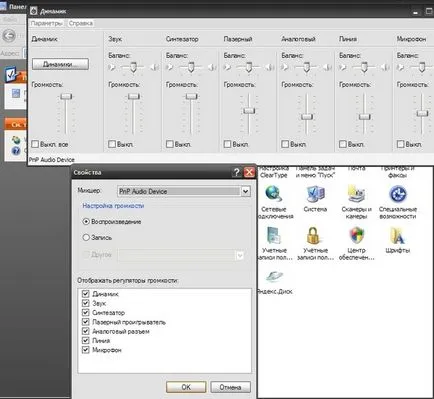
Task: Uncheck Микрофон in the volume controls list
Action: tap(86, 350)
